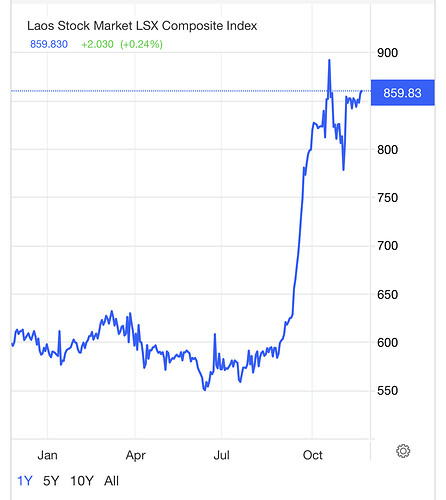446x500 pixels.
Task: Show All historical data range
Action: tap(111, 481)
